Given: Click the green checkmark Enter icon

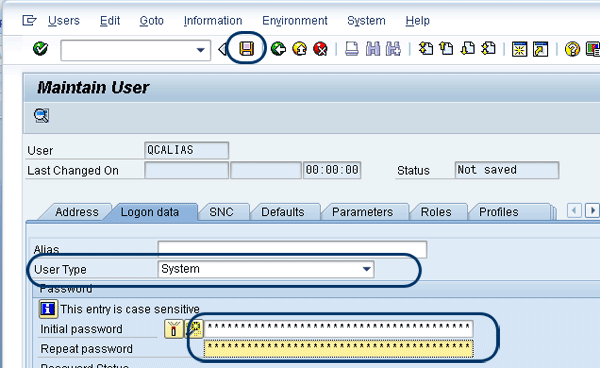Looking at the screenshot, I should tap(40, 49).
